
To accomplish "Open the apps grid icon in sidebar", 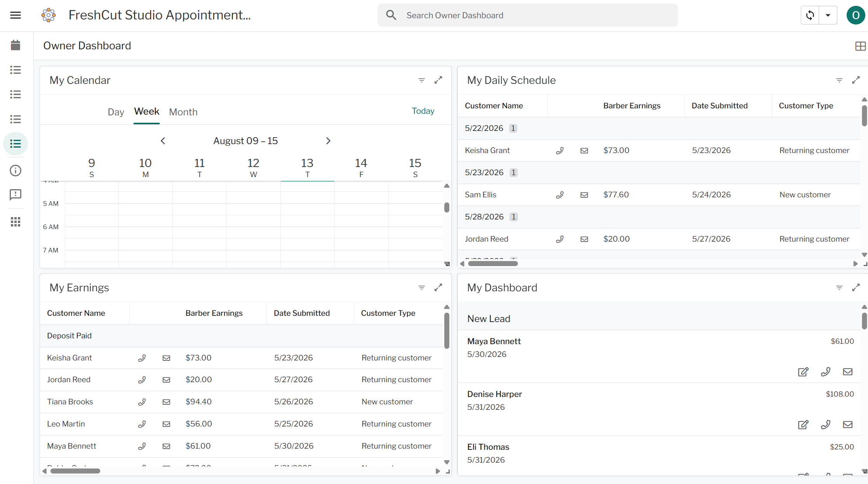I will coord(16,222).
